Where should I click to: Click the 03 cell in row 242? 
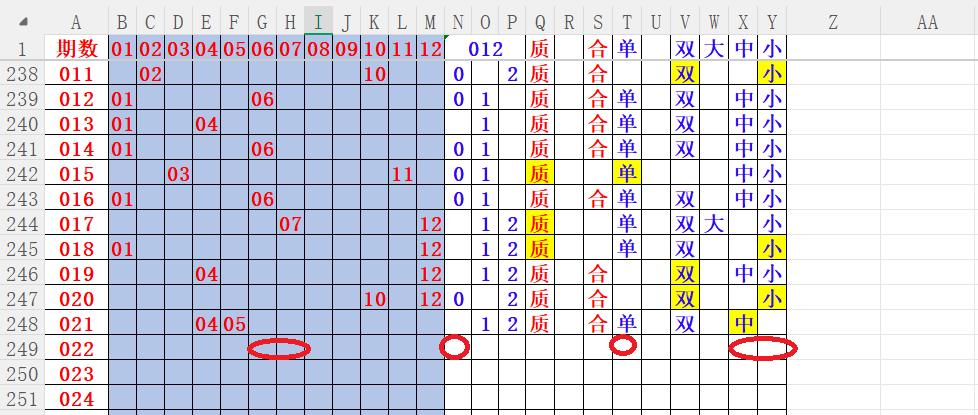[178, 173]
